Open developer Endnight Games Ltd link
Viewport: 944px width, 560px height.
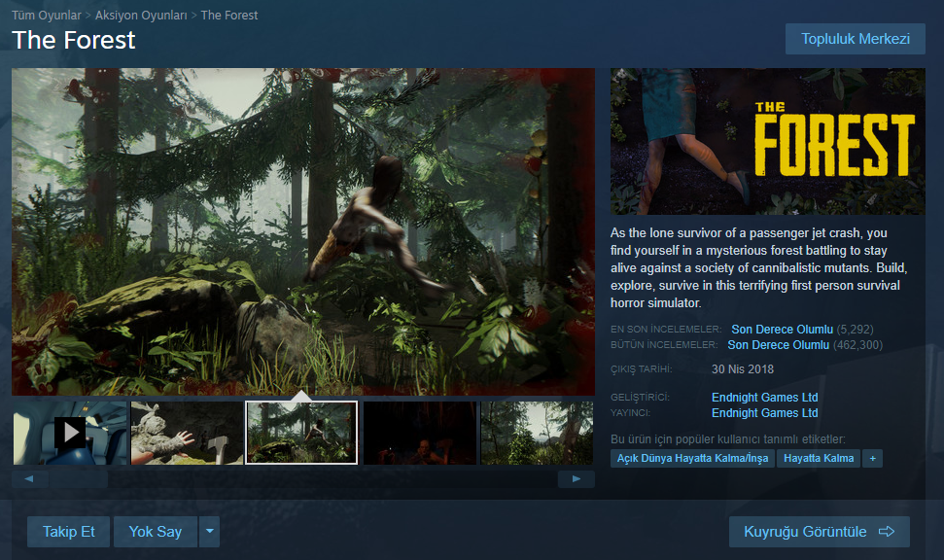[764, 398]
